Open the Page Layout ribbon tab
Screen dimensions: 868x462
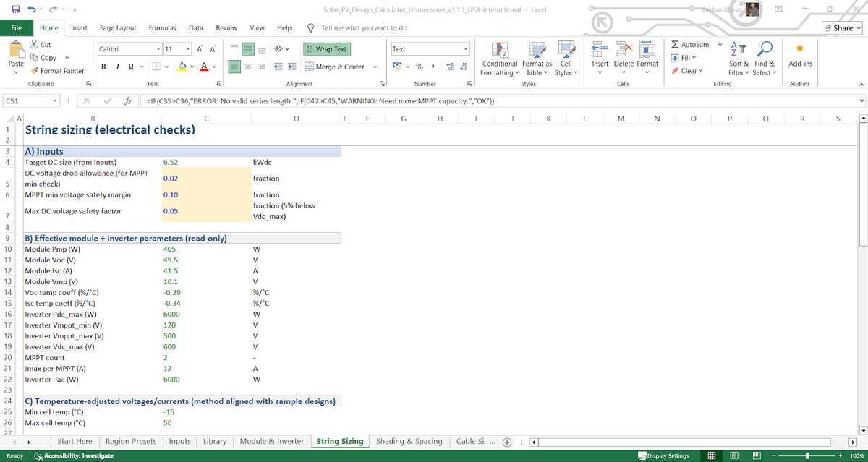(117, 27)
